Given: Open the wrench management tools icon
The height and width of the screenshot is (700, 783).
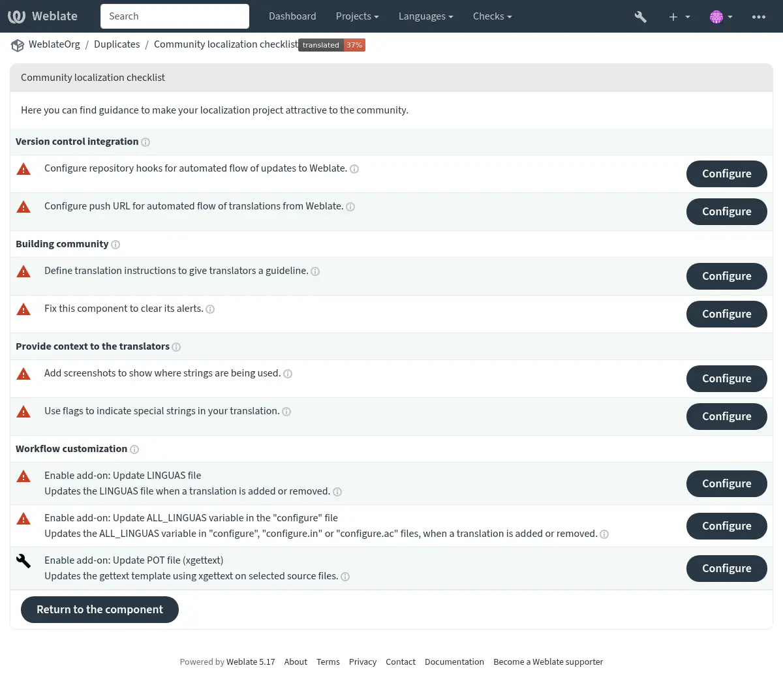Looking at the screenshot, I should point(641,17).
